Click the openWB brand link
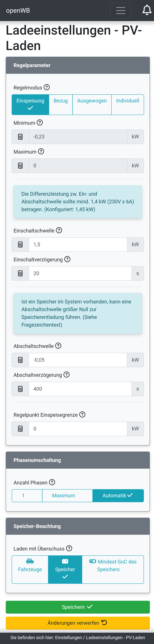The image size is (154, 644). tap(18, 10)
